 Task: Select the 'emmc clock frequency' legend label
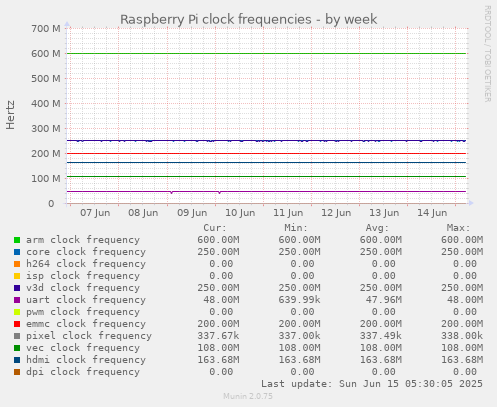point(86,324)
